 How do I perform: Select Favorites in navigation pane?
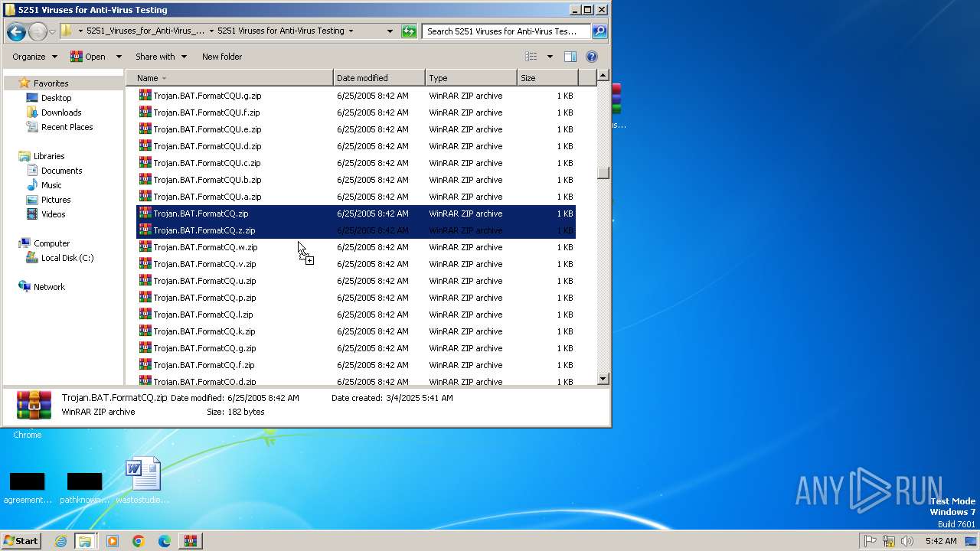click(x=51, y=83)
